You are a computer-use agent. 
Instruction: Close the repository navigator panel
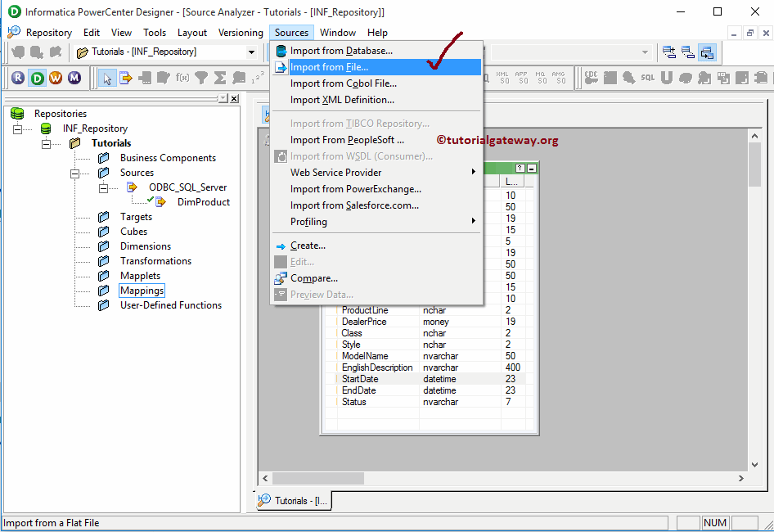(x=235, y=99)
